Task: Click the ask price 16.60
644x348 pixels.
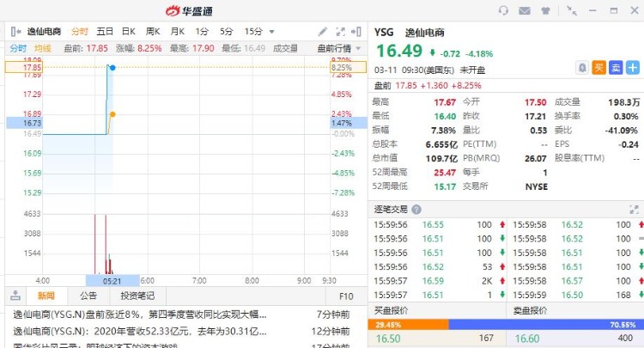Action: [527, 339]
